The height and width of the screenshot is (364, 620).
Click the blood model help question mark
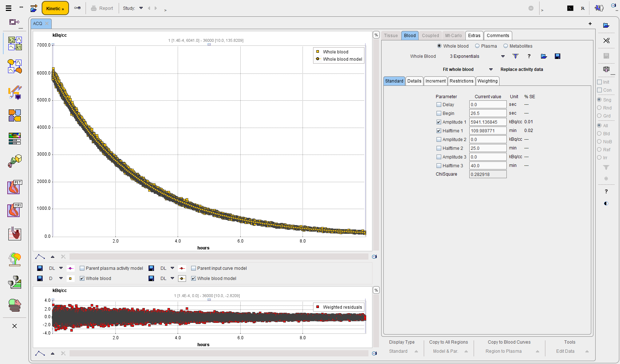[x=529, y=56]
